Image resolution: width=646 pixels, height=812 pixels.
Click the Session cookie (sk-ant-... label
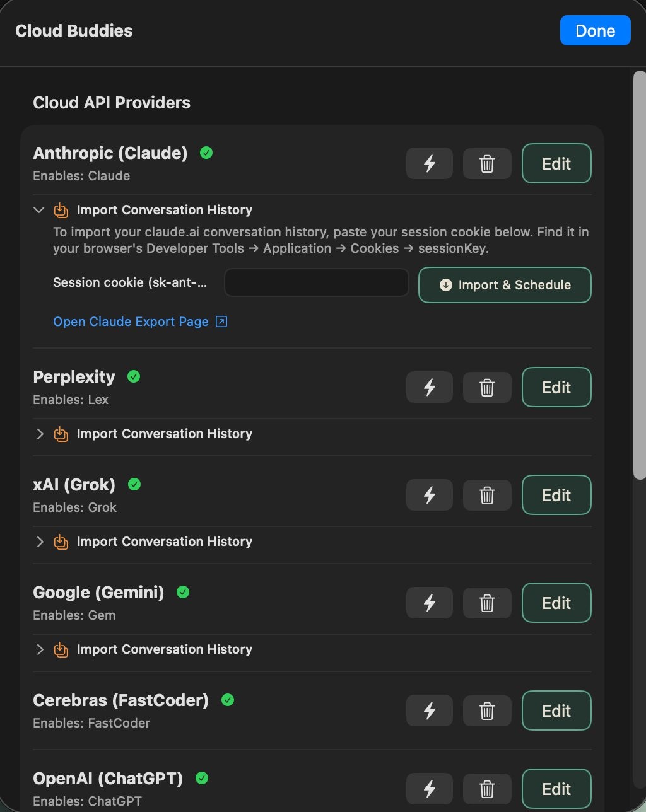[x=130, y=282]
